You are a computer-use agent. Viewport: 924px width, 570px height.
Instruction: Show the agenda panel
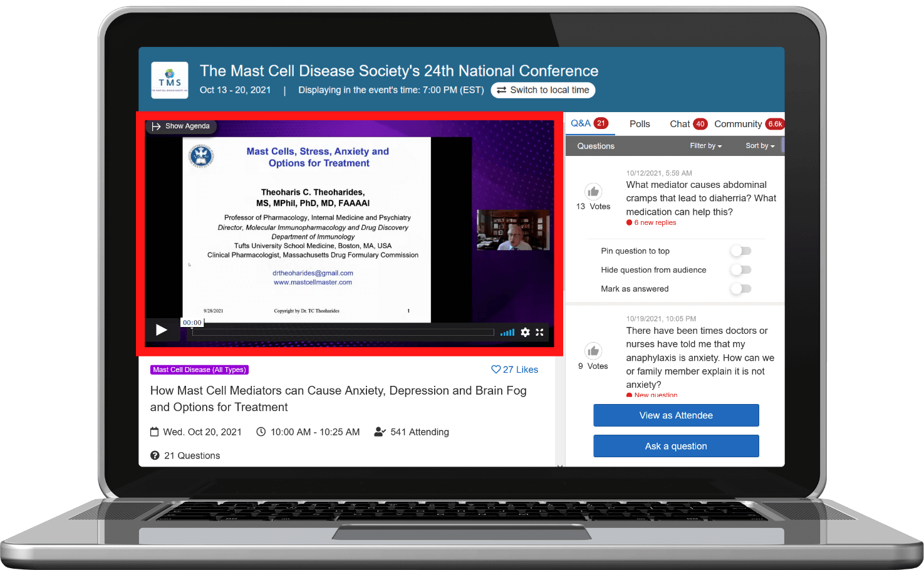(x=181, y=126)
